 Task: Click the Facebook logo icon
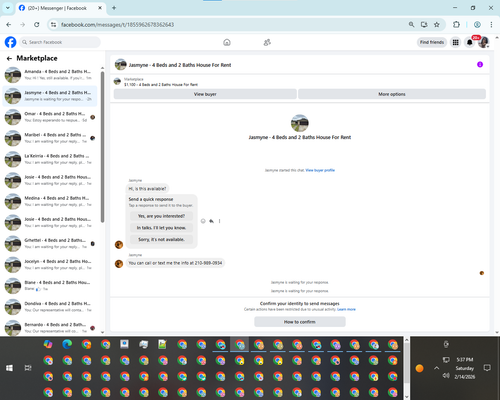point(10,42)
